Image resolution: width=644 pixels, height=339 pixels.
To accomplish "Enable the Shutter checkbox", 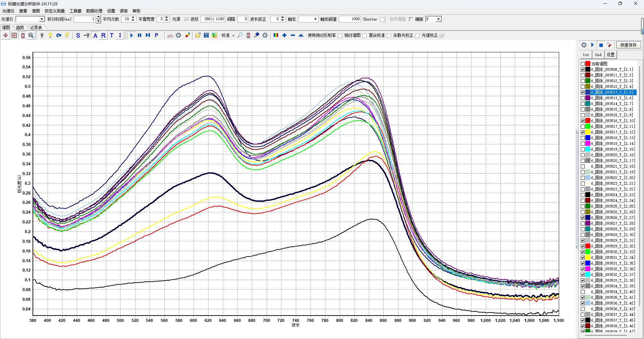I will 382,19.
